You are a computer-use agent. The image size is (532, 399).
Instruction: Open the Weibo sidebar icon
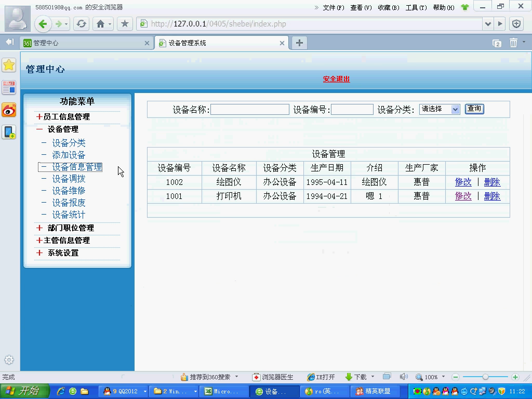click(x=9, y=110)
